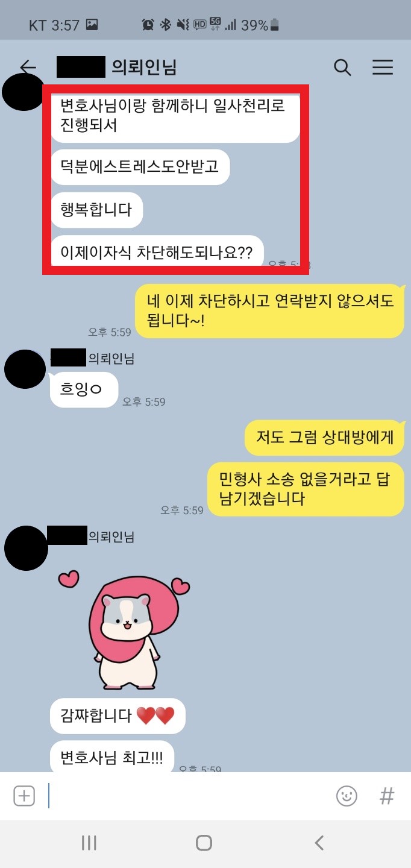Tap the Android back navigation arrow

click(319, 843)
